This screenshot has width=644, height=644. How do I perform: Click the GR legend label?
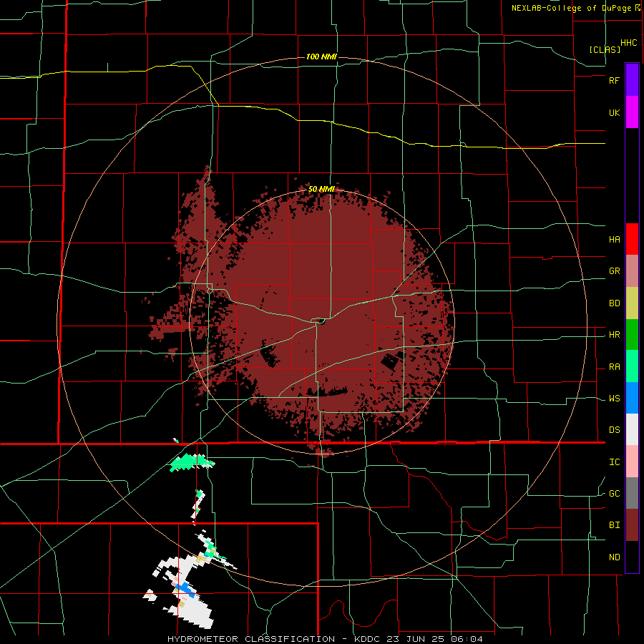pyautogui.click(x=614, y=271)
